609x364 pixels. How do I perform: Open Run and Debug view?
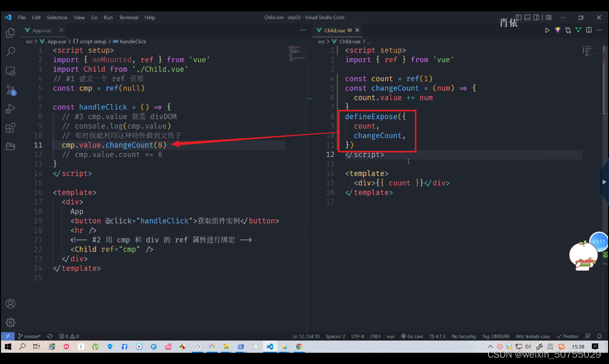(10, 109)
